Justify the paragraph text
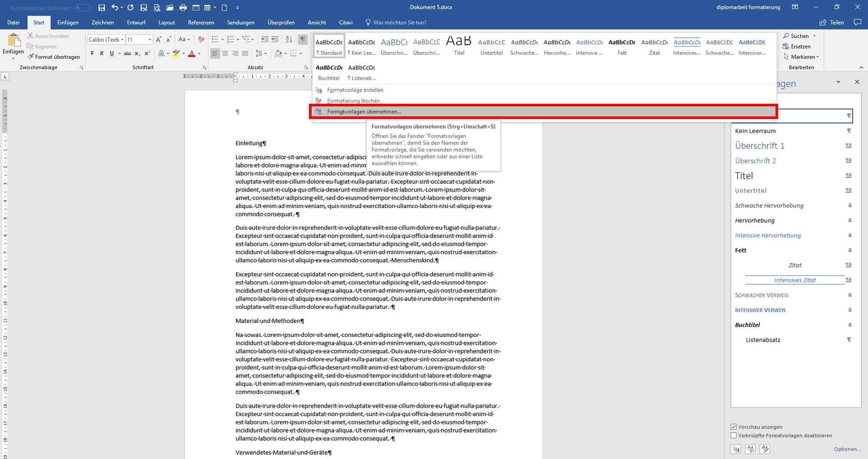 click(x=245, y=53)
